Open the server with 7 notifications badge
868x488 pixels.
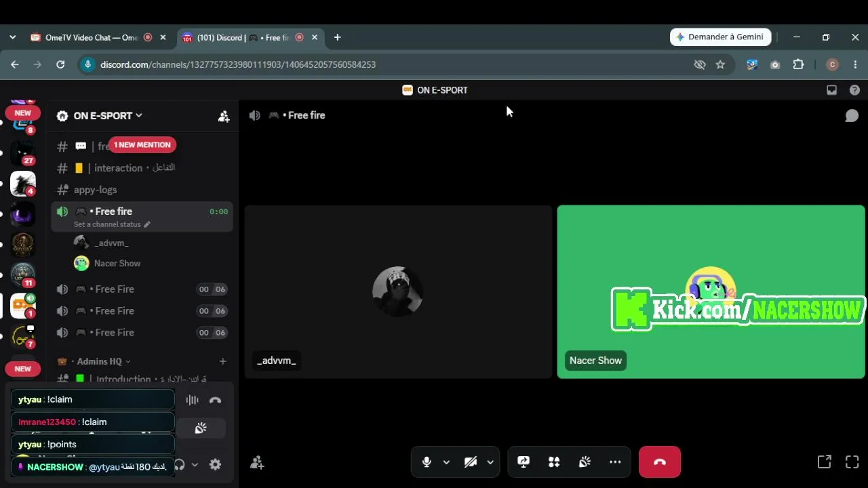pos(22,336)
